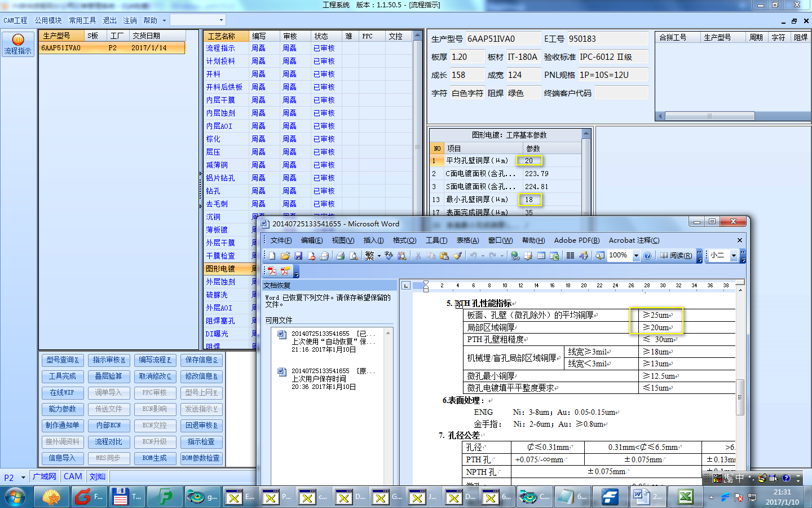Click the Permission icon in Word toolbar
The image size is (812, 508).
point(312,256)
